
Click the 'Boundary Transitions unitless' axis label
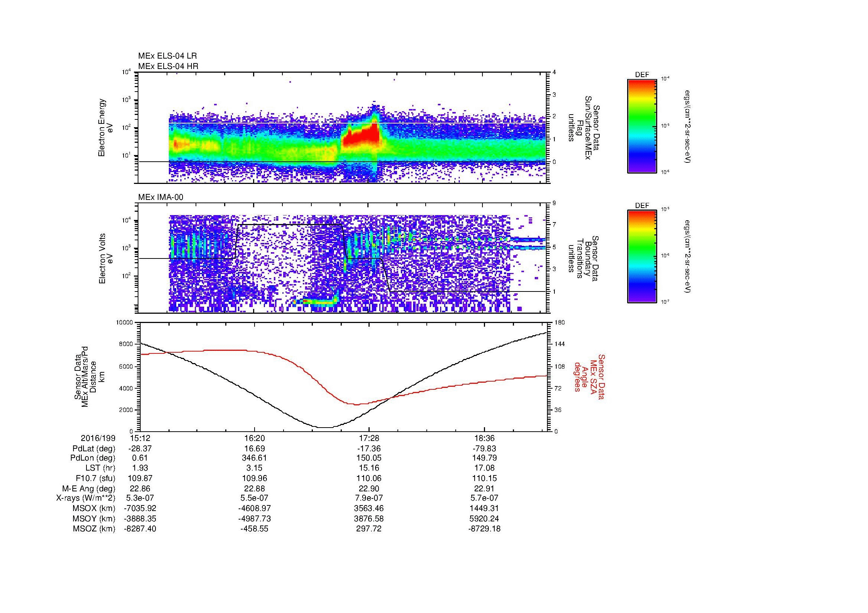tap(583, 259)
